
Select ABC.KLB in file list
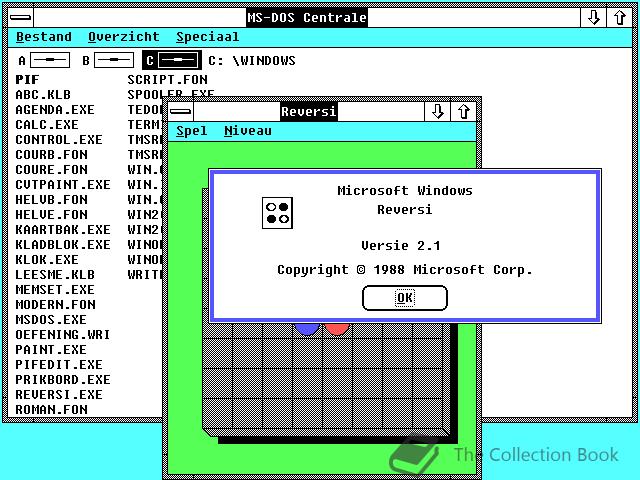(43, 95)
